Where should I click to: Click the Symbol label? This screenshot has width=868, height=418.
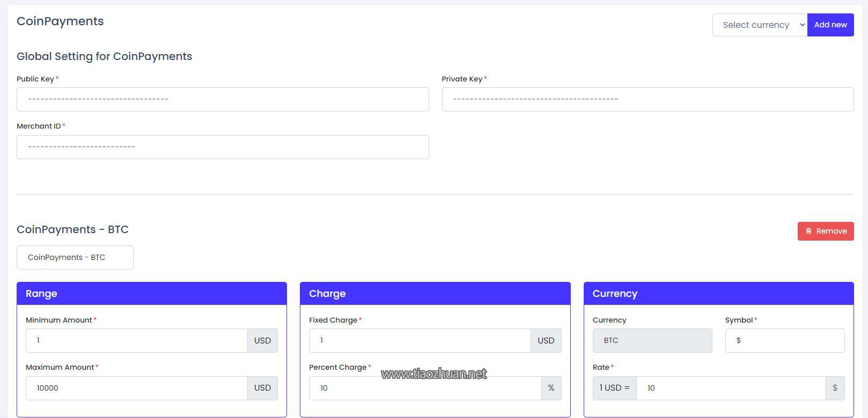coord(739,320)
